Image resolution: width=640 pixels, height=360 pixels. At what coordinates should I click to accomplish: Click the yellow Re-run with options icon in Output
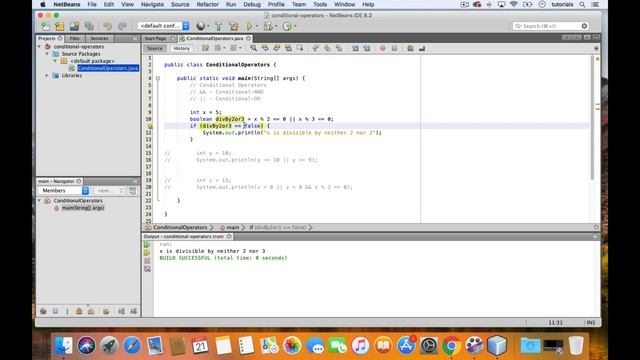click(x=147, y=253)
